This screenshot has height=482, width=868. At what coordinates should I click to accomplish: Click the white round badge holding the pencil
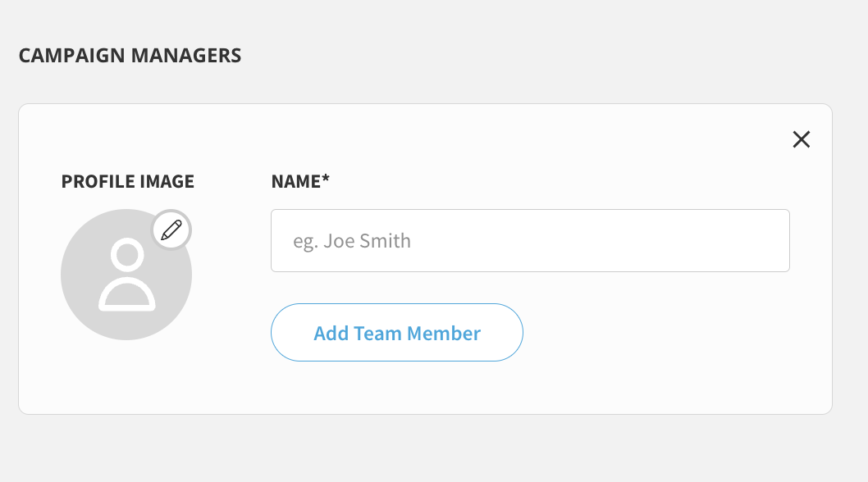(x=171, y=230)
